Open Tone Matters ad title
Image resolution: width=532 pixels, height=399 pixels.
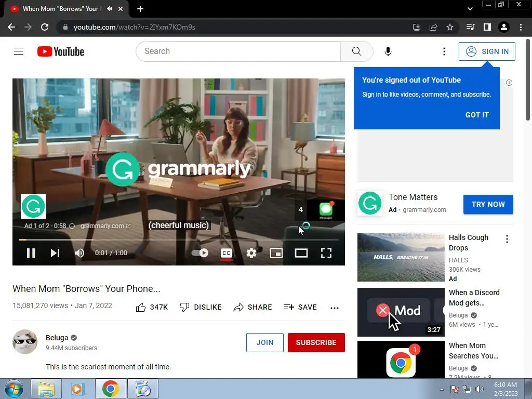click(x=413, y=197)
